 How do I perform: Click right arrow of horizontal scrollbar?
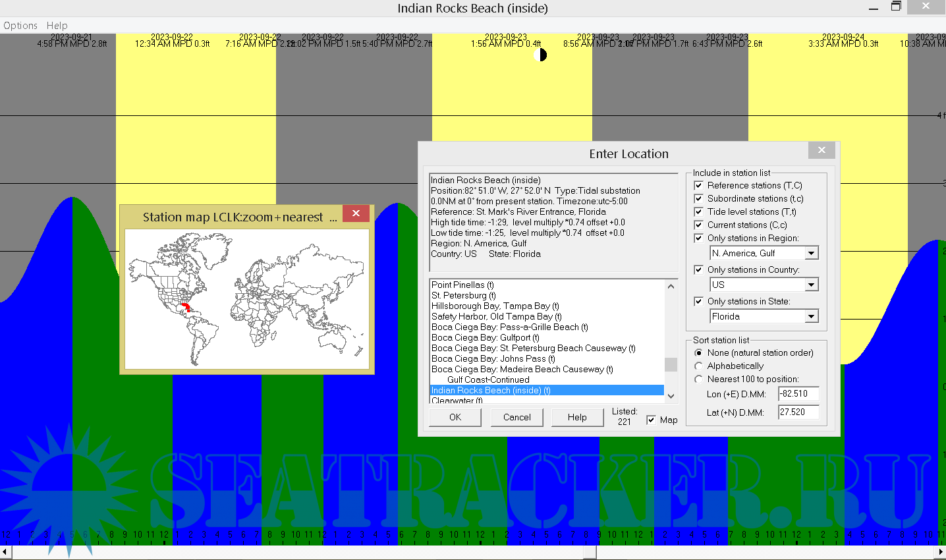940,552
